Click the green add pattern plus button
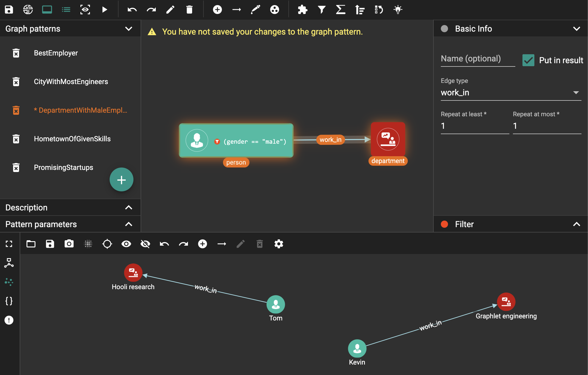The height and width of the screenshot is (375, 588). tap(121, 180)
